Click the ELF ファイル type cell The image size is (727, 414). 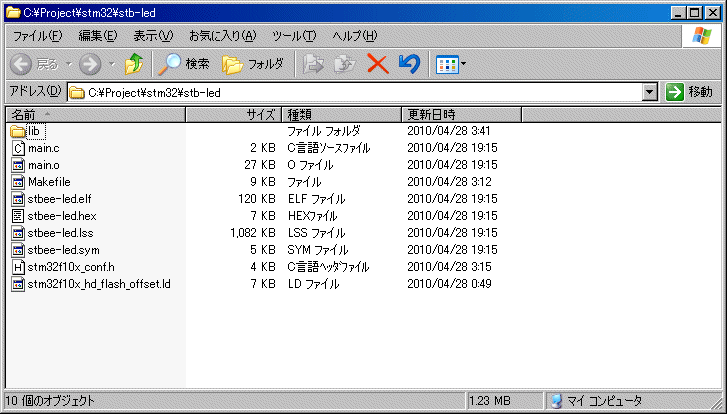(316, 199)
